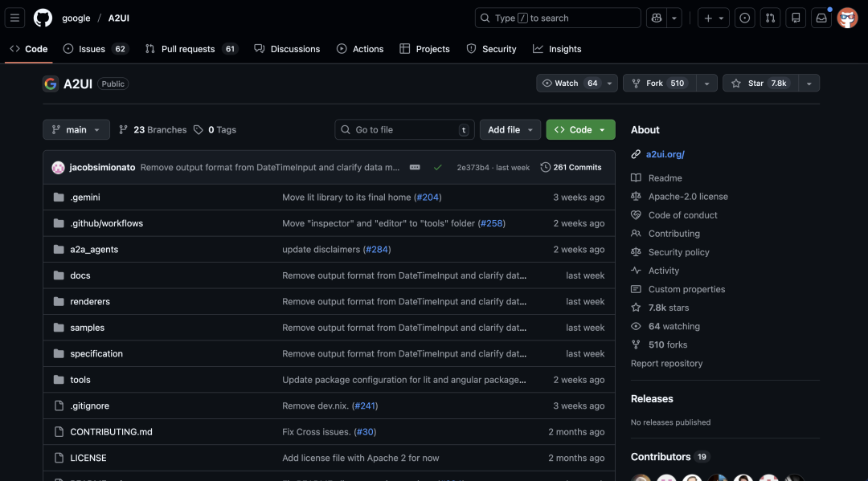Switch to the Issues tab
This screenshot has width=868, height=481.
pyautogui.click(x=96, y=49)
